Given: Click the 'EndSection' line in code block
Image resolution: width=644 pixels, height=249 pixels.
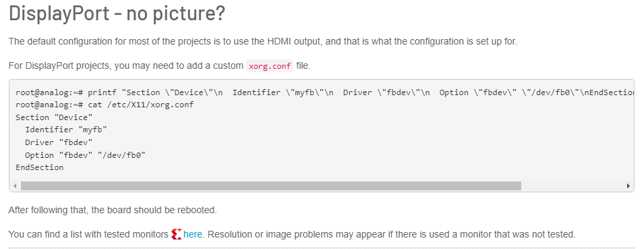Looking at the screenshot, I should coord(39,167).
